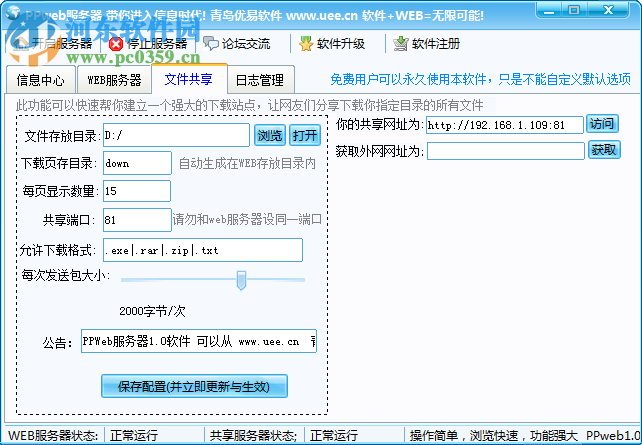Switch to the 信息中心 tab

(x=41, y=79)
